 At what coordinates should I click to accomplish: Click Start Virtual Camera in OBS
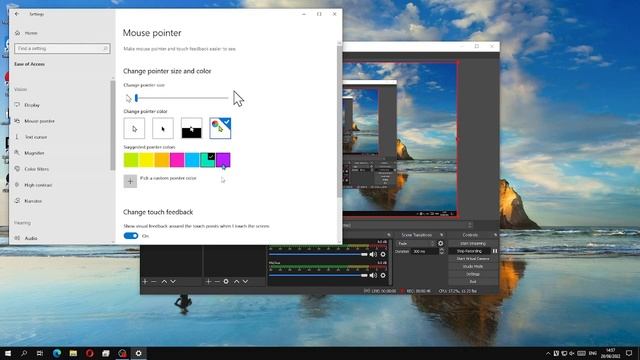point(473,259)
